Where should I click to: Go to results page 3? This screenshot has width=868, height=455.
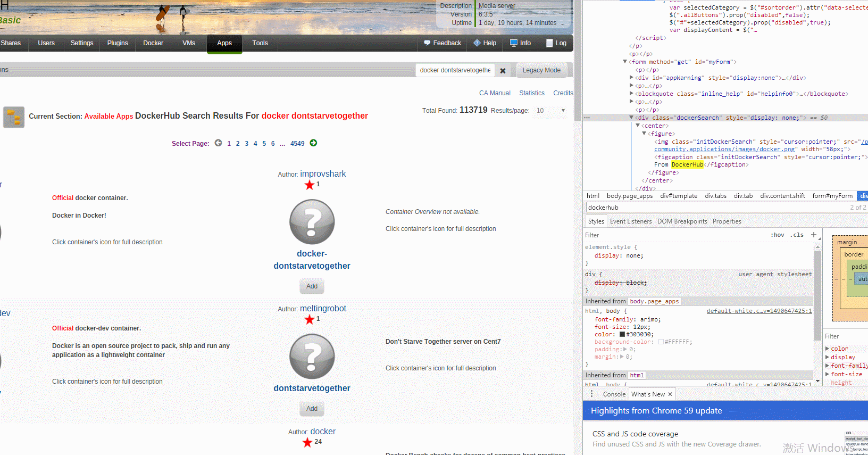pyautogui.click(x=247, y=144)
